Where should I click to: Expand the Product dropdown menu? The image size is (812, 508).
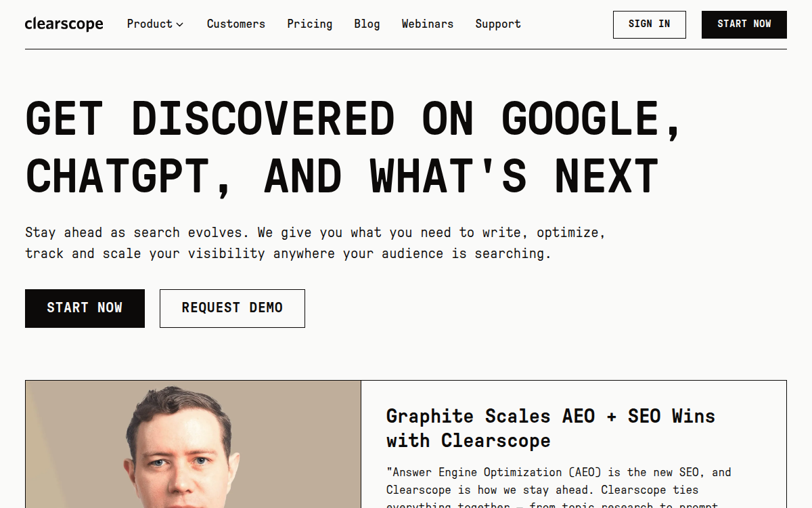[x=155, y=24]
